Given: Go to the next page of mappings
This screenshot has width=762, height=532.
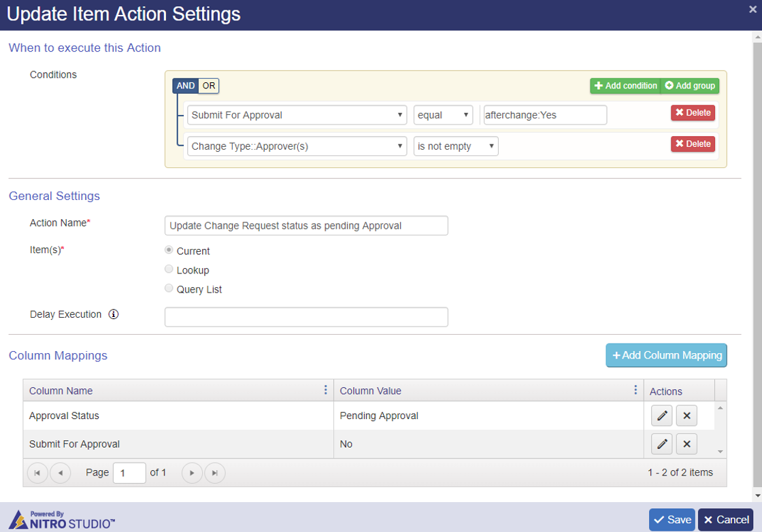Looking at the screenshot, I should (x=192, y=473).
